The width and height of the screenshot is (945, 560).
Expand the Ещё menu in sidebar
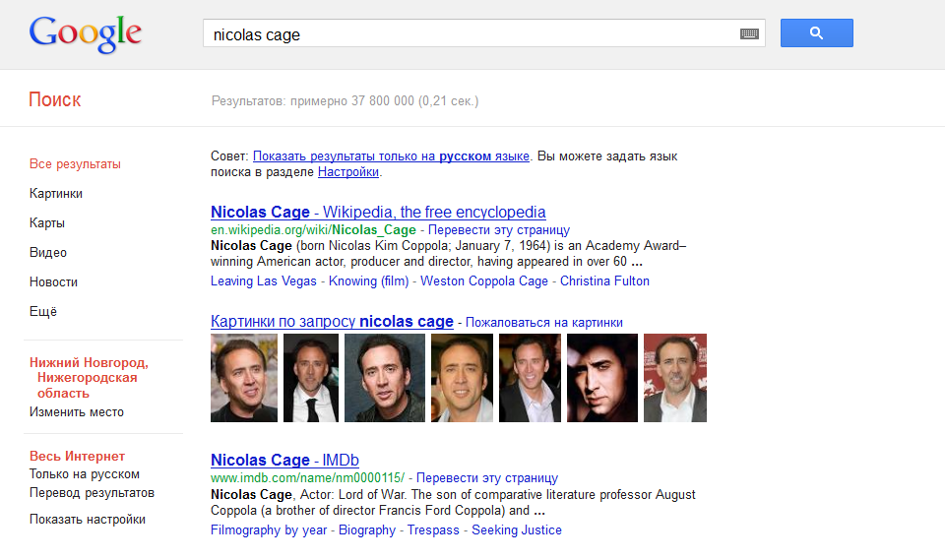(x=43, y=312)
